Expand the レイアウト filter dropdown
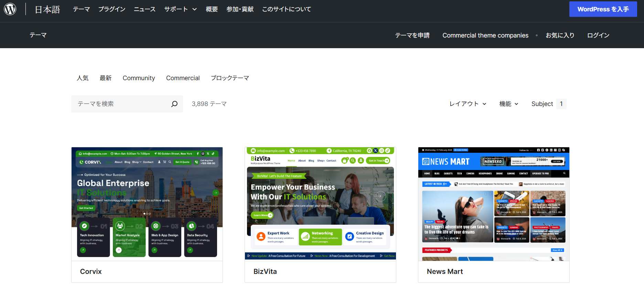The width and height of the screenshot is (644, 299). [468, 104]
